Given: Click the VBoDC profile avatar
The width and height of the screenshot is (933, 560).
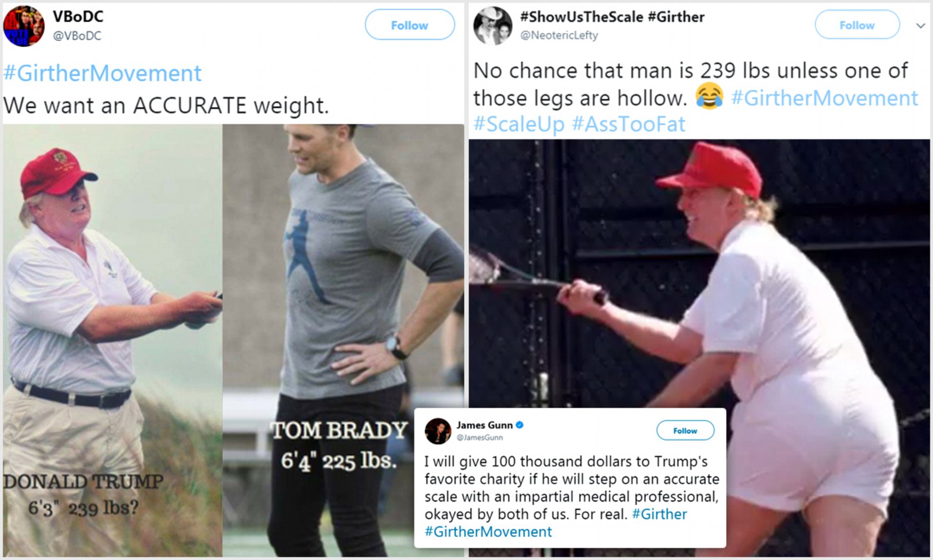Looking at the screenshot, I should tap(24, 26).
